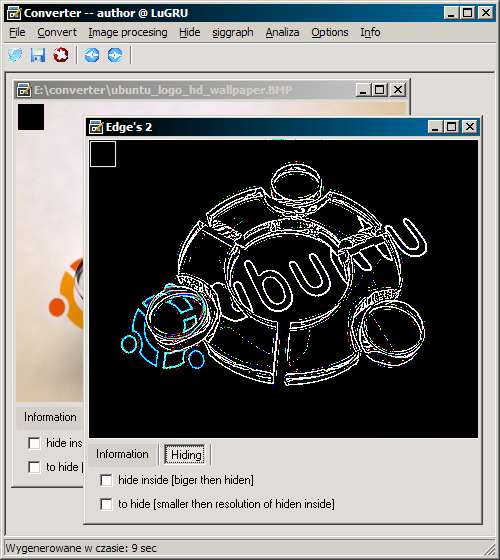Switch to Information tab in Edge's 2 window
Viewport: 500px width, 560px height.
click(x=122, y=454)
